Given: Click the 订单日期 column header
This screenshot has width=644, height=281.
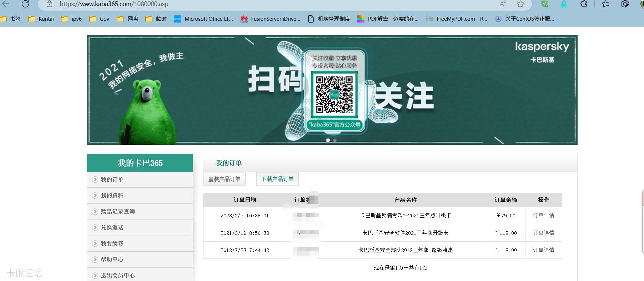Looking at the screenshot, I should (x=245, y=200).
